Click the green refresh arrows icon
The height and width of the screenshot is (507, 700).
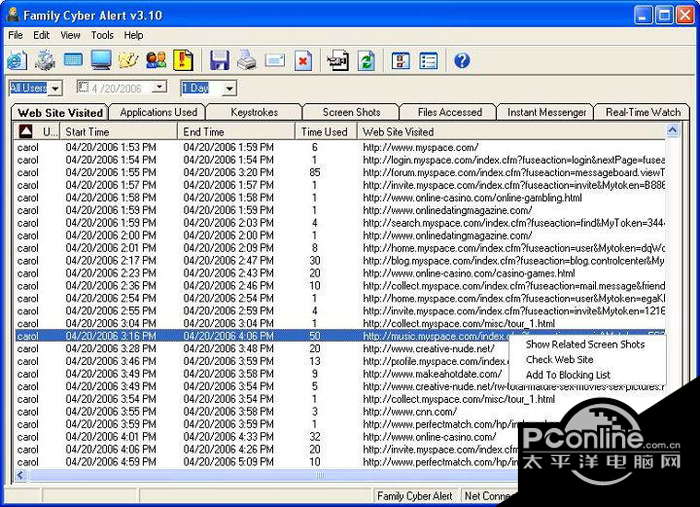366,61
